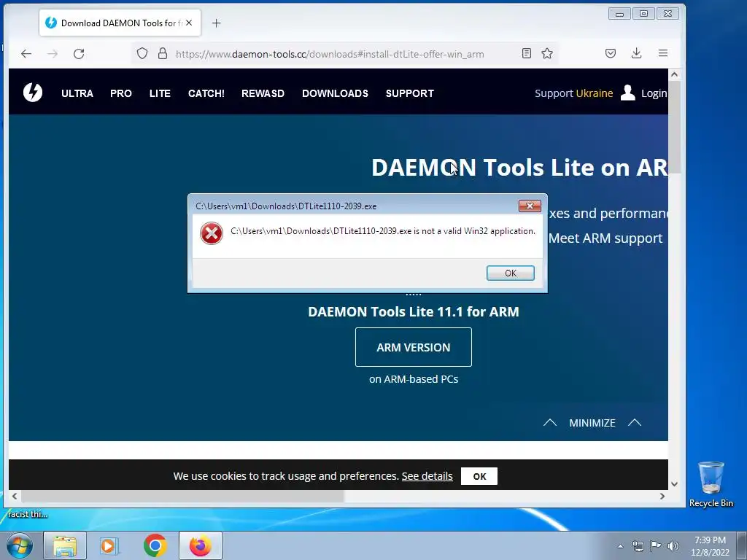Open the cookie See details link
Image resolution: width=747 pixels, height=560 pixels.
point(427,476)
